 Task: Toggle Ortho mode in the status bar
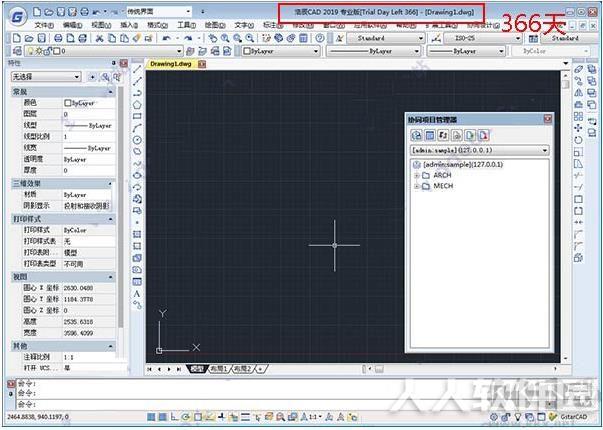click(x=175, y=417)
